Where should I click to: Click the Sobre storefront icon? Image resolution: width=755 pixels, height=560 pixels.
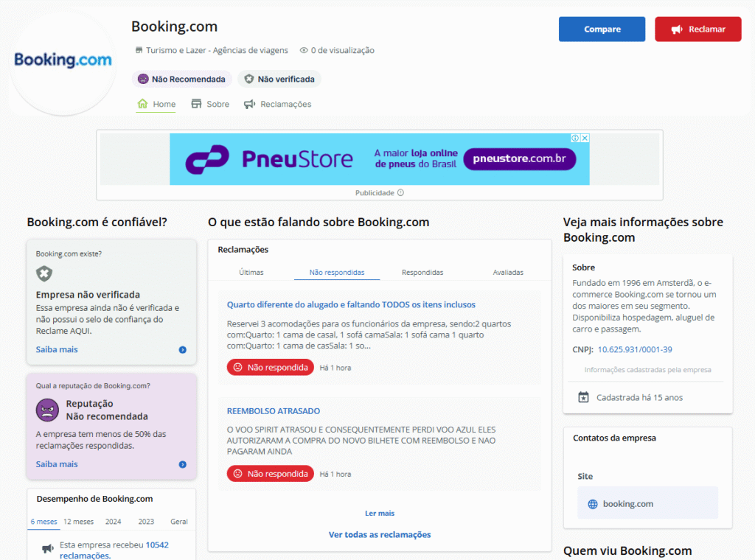pos(196,104)
